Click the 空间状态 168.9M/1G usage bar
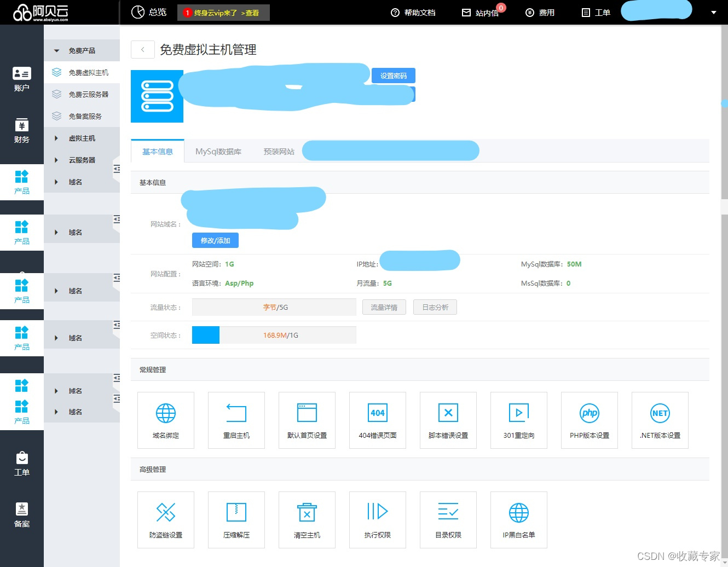The height and width of the screenshot is (567, 728). pyautogui.click(x=274, y=335)
